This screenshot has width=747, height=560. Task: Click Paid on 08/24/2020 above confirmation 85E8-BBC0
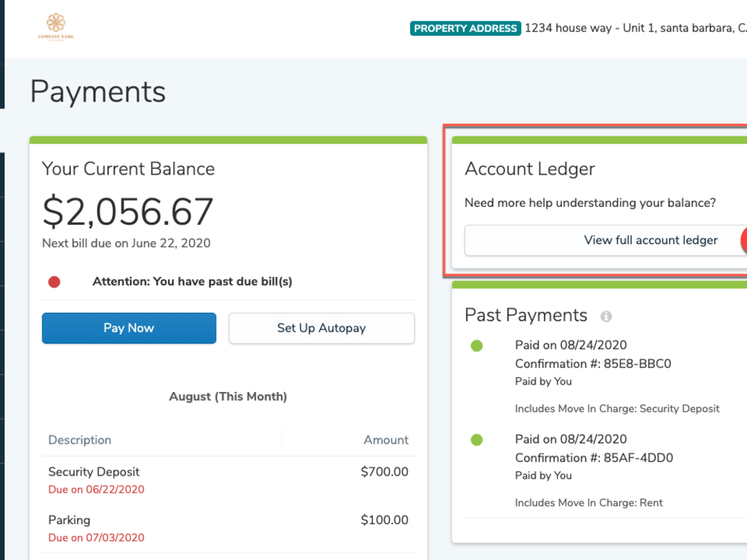coord(571,345)
